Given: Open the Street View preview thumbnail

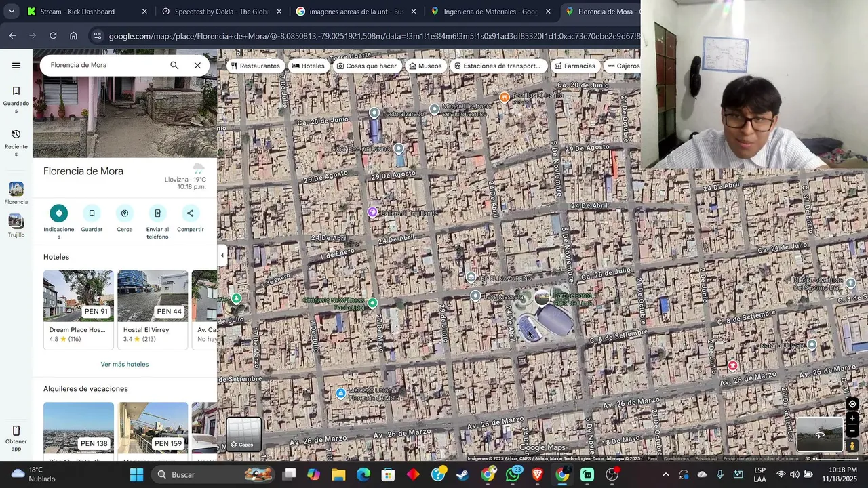Looking at the screenshot, I should click(x=820, y=434).
